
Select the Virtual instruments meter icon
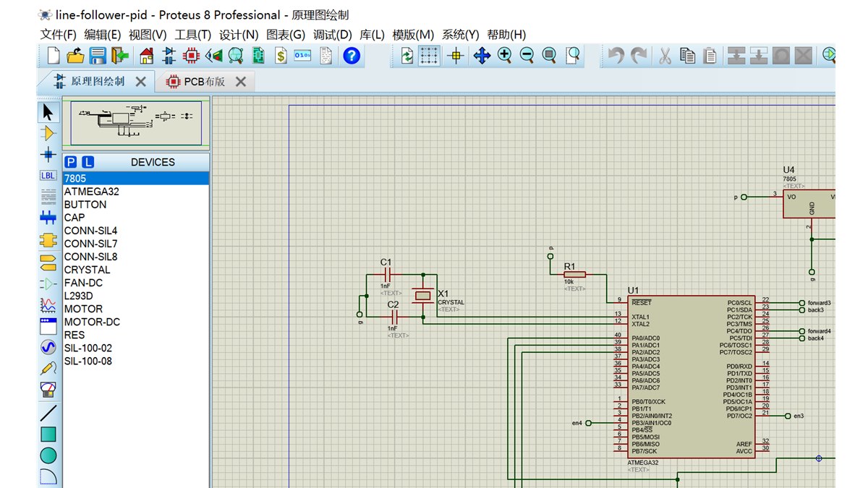click(48, 390)
